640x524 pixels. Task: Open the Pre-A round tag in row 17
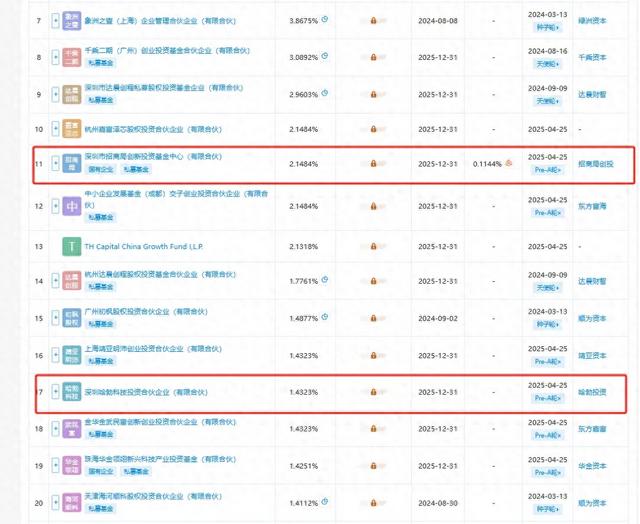click(547, 398)
